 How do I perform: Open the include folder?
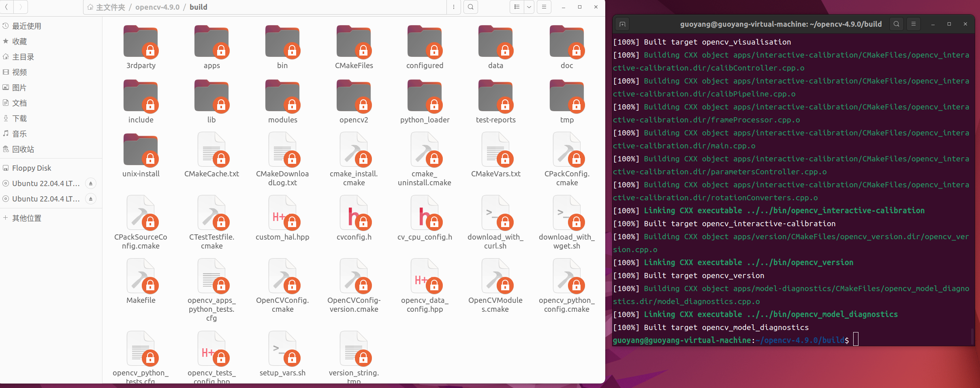pos(141,101)
